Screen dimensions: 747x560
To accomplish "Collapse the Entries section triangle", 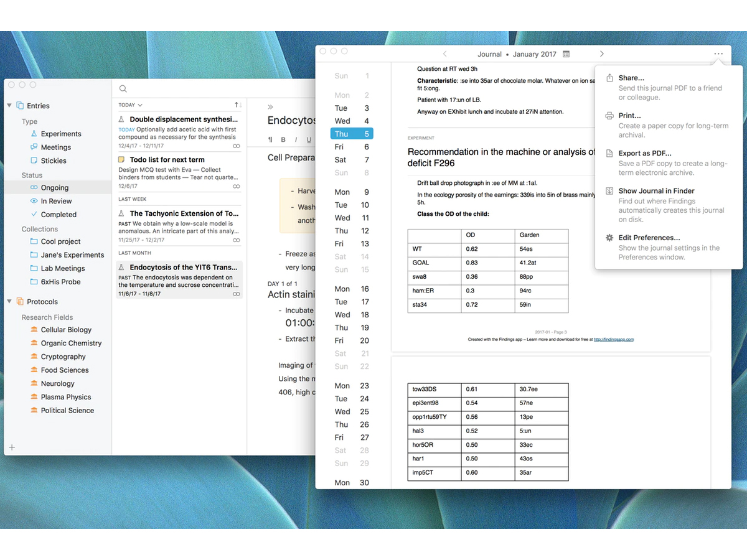I will [x=9, y=106].
